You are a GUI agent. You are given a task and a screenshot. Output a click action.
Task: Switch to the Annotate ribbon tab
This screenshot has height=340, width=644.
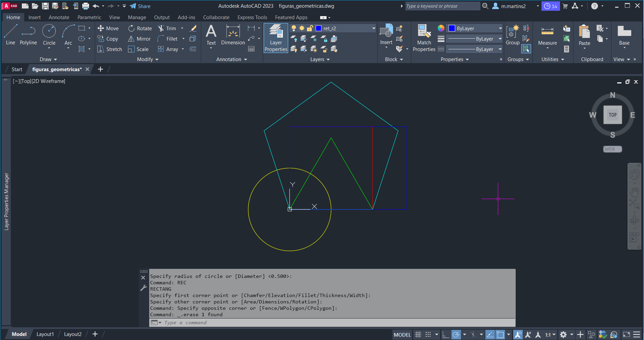[x=59, y=17]
